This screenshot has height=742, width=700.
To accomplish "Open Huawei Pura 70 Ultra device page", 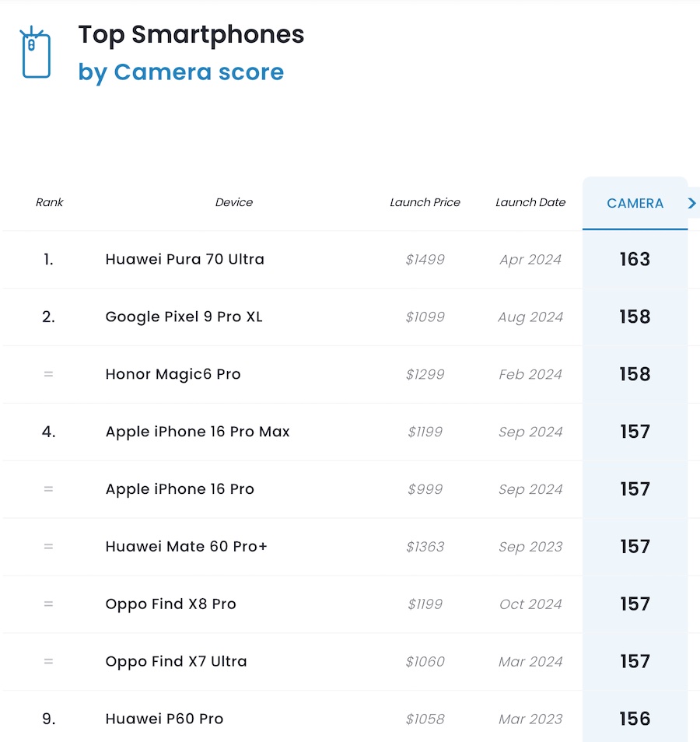I will point(185,260).
